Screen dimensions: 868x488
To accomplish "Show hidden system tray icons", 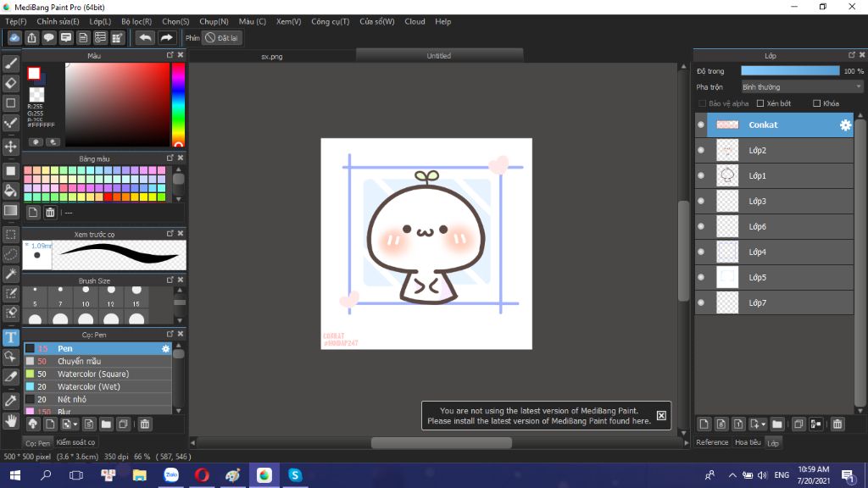I will pyautogui.click(x=732, y=475).
